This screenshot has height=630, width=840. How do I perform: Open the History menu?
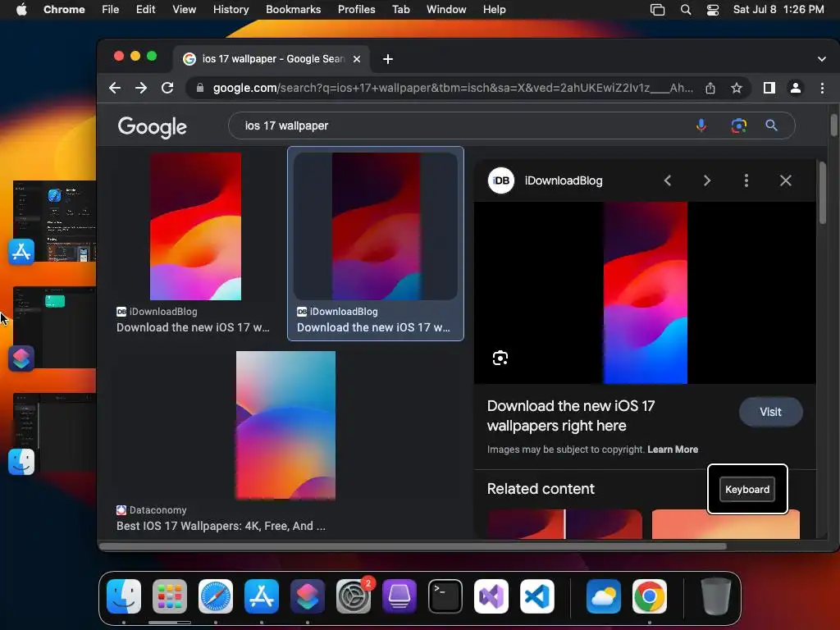point(231,10)
